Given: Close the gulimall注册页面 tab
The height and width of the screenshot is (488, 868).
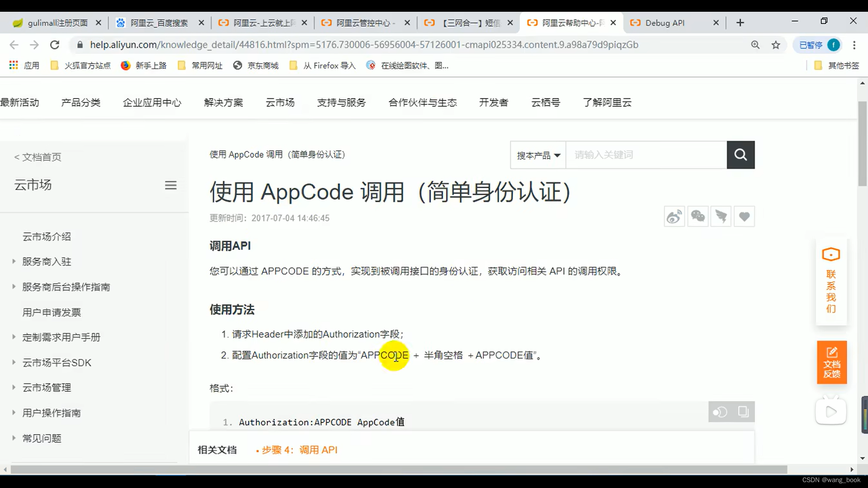Looking at the screenshot, I should click(x=99, y=23).
